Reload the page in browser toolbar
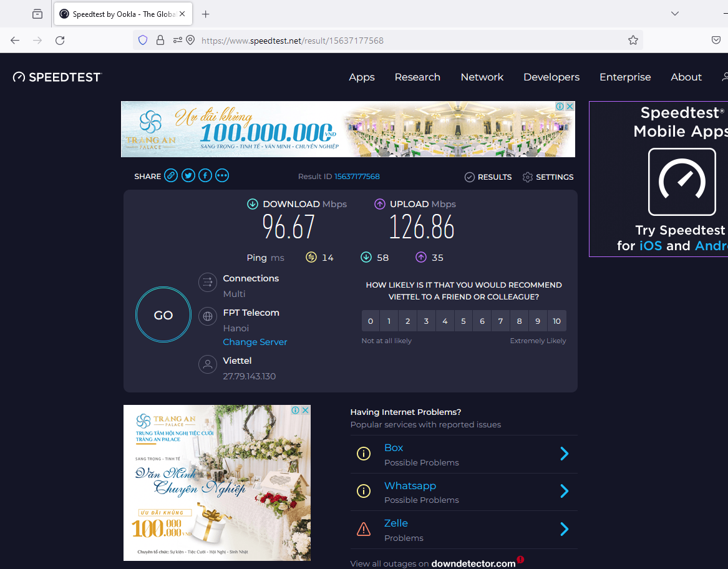This screenshot has height=569, width=728. click(x=60, y=41)
